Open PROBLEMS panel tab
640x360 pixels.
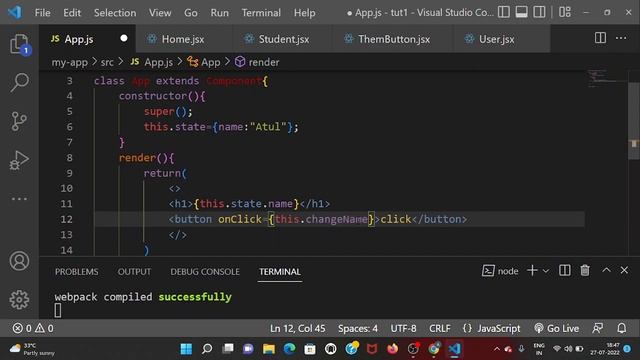coord(77,272)
